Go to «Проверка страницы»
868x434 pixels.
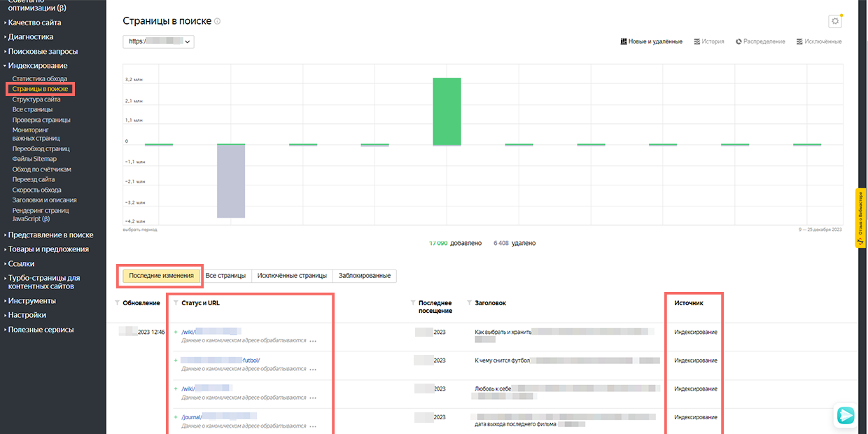point(41,120)
